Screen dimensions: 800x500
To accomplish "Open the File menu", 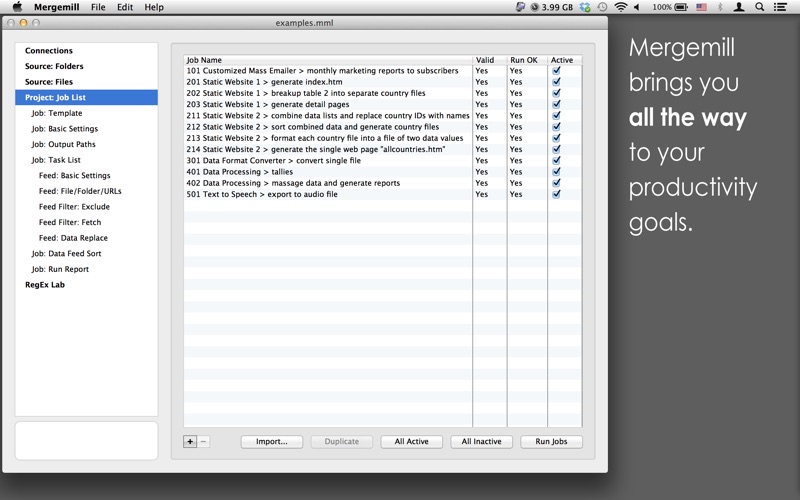I will point(98,7).
